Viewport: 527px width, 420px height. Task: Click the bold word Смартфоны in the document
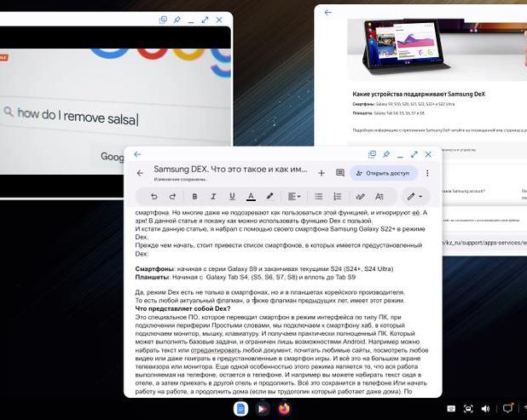pos(155,269)
